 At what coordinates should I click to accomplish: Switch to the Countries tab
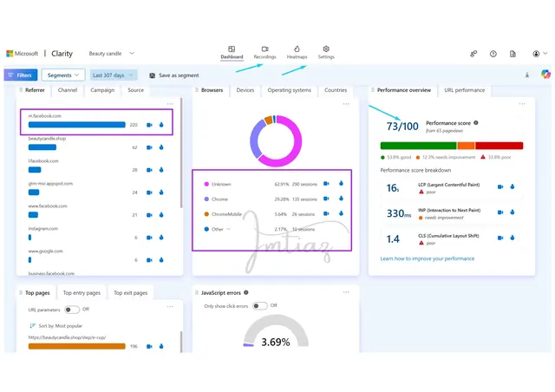click(336, 90)
